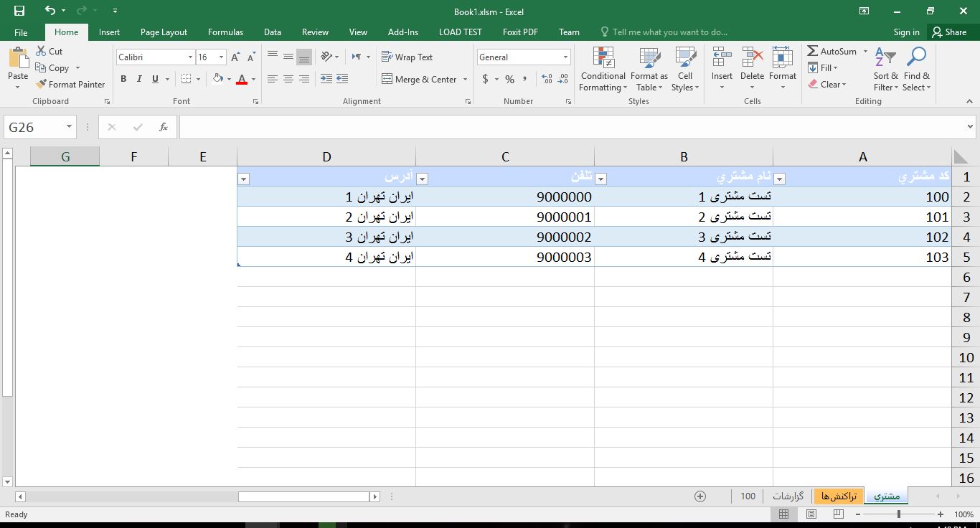This screenshot has height=528, width=980.
Task: Open Cell Styles gallery
Action: coord(685,70)
